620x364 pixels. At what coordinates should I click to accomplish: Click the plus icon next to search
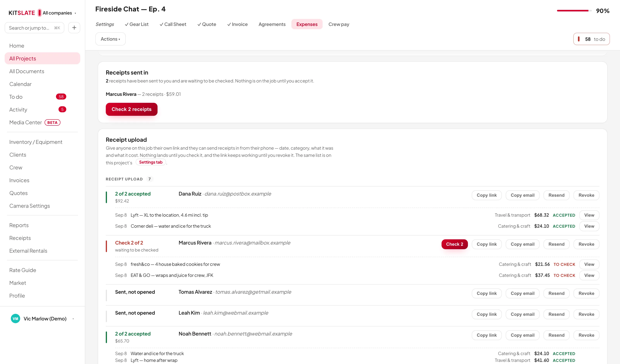[x=74, y=28]
